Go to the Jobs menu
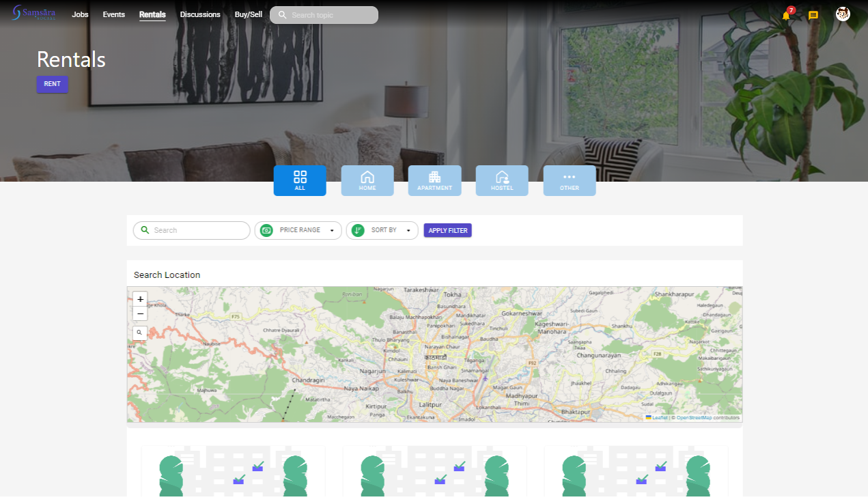The height and width of the screenshot is (504, 868). 80,14
